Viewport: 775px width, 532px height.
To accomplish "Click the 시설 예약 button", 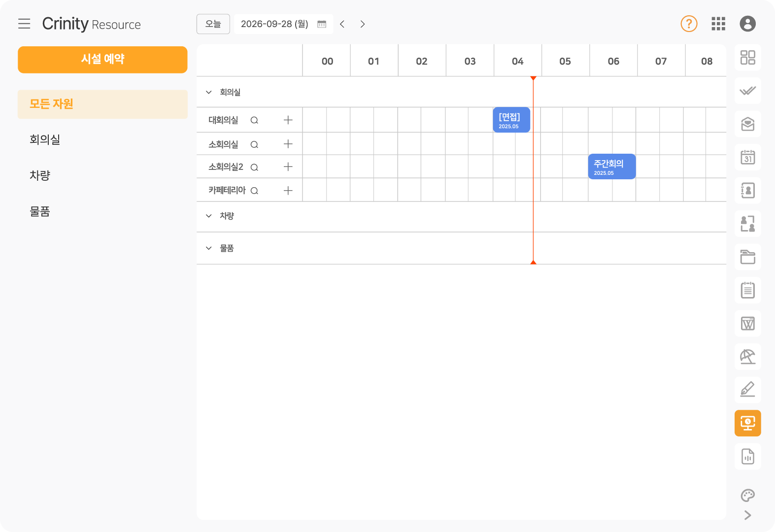I will (x=102, y=60).
